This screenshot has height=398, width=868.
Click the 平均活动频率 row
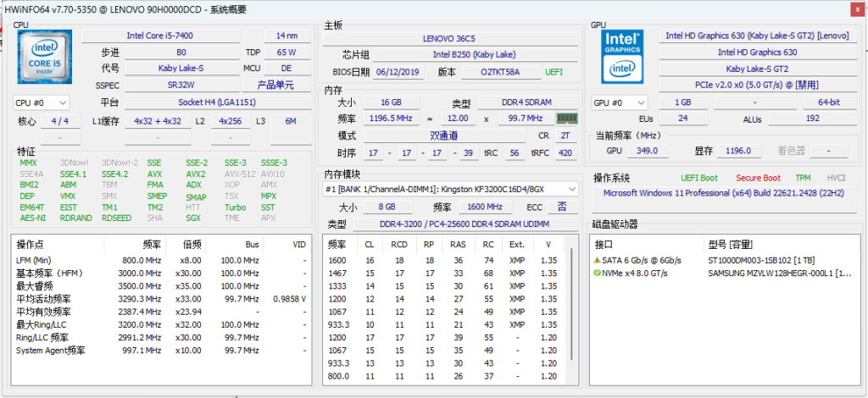(x=161, y=298)
